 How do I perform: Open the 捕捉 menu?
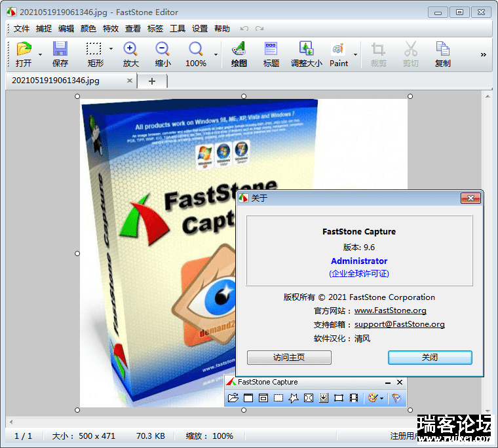[44, 29]
